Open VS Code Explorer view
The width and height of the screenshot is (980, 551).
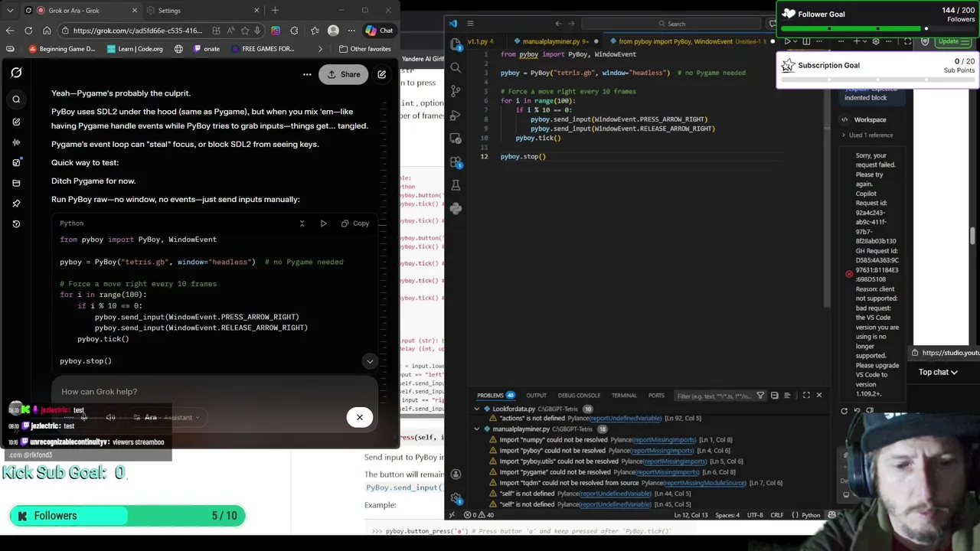tap(456, 44)
